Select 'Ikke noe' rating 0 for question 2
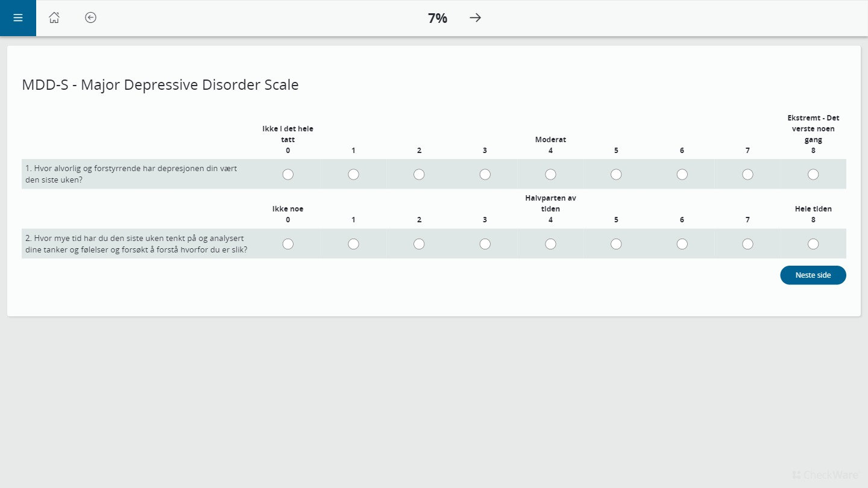This screenshot has height=488, width=868. pos(288,243)
